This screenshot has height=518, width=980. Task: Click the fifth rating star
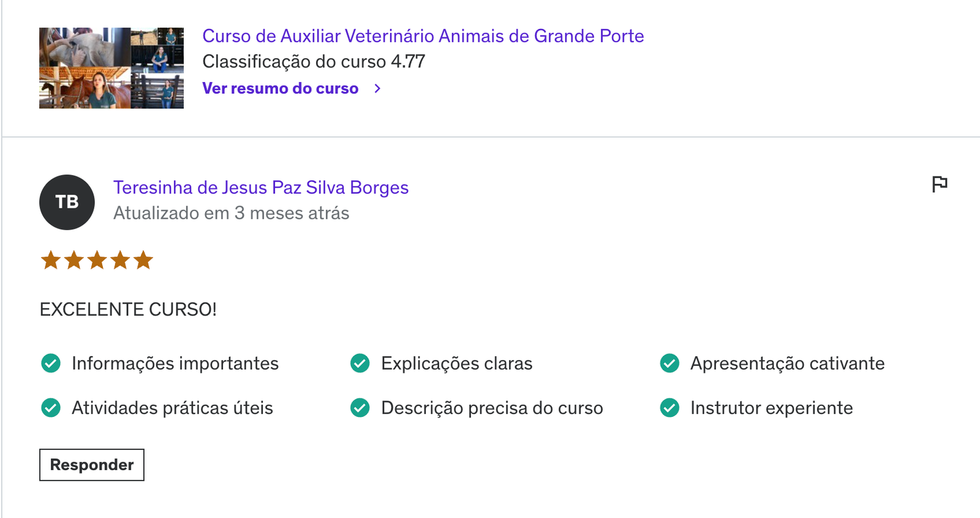pos(143,261)
